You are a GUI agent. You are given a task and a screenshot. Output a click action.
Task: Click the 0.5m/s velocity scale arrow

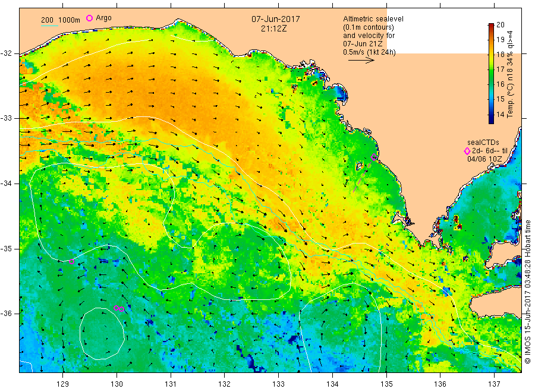[x=361, y=61]
